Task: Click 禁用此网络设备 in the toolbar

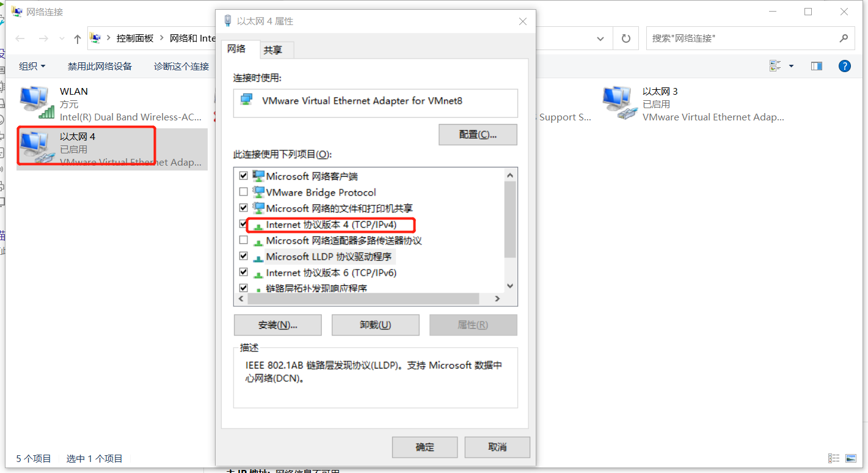Action: 100,66
